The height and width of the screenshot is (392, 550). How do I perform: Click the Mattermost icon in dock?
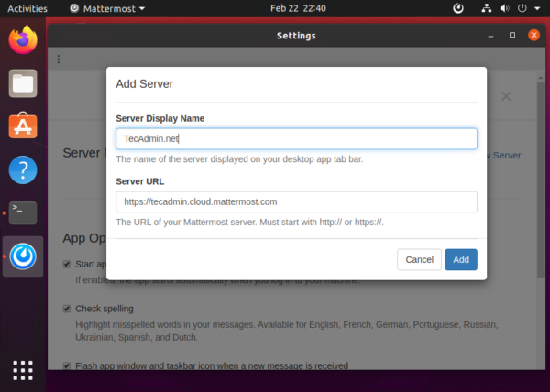(23, 256)
